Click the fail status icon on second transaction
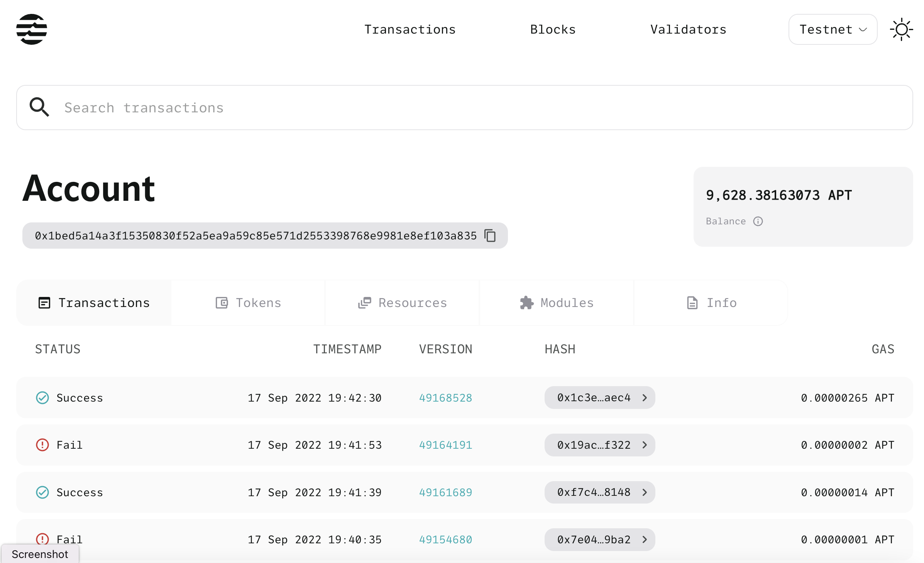 [x=43, y=445]
